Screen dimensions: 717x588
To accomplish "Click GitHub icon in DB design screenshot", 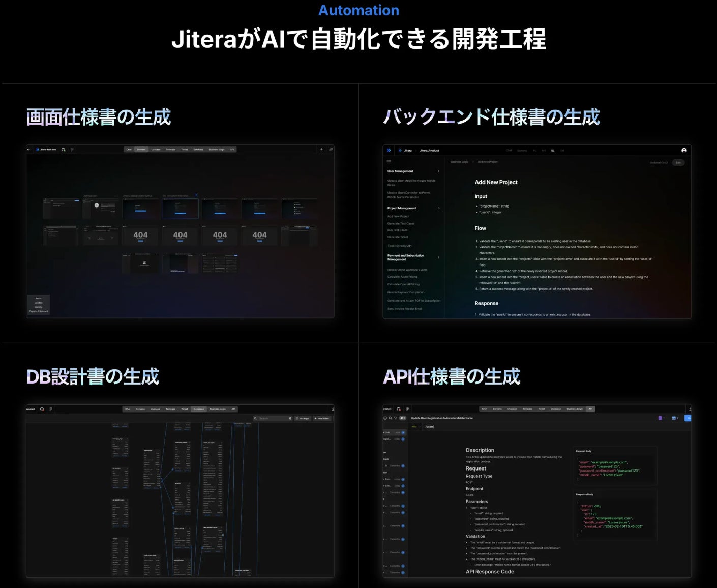I will pos(42,409).
